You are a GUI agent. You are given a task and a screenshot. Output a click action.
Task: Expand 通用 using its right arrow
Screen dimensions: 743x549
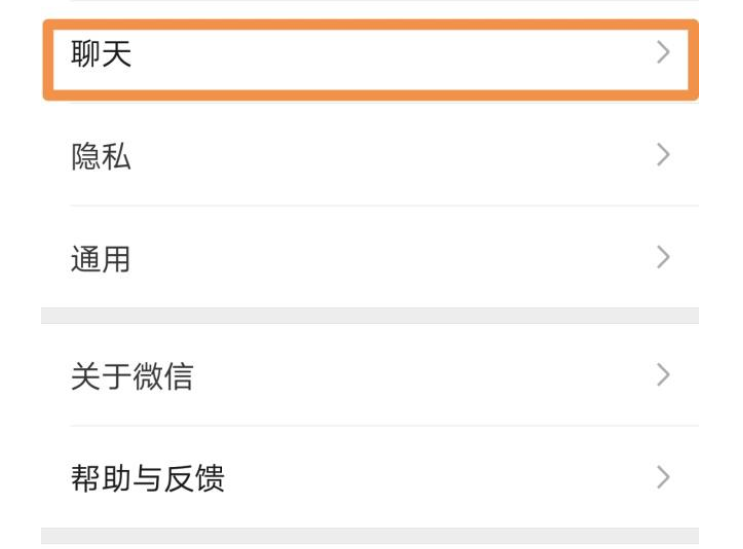662,258
